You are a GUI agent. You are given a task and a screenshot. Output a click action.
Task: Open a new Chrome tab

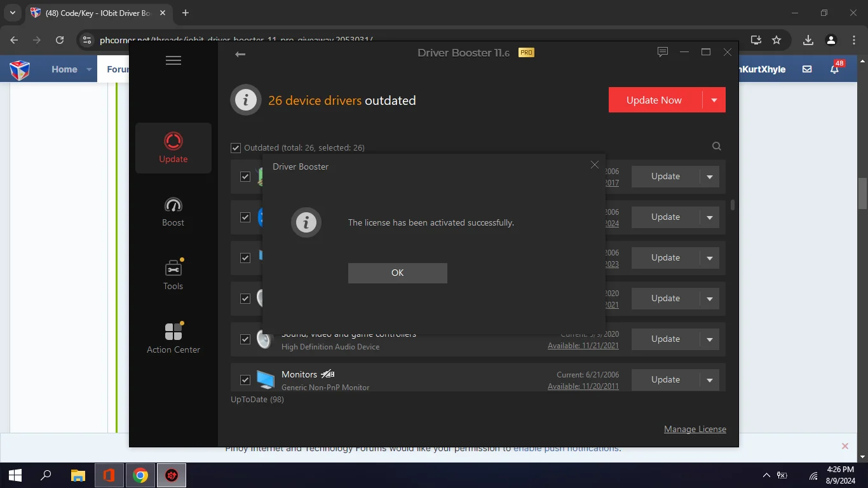(x=186, y=13)
